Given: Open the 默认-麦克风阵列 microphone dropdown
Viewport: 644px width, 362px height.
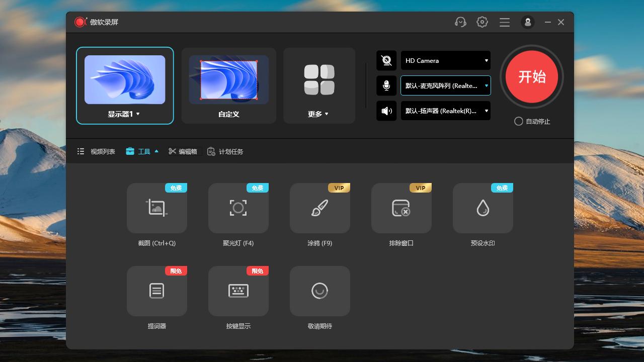Looking at the screenshot, I should pos(445,86).
